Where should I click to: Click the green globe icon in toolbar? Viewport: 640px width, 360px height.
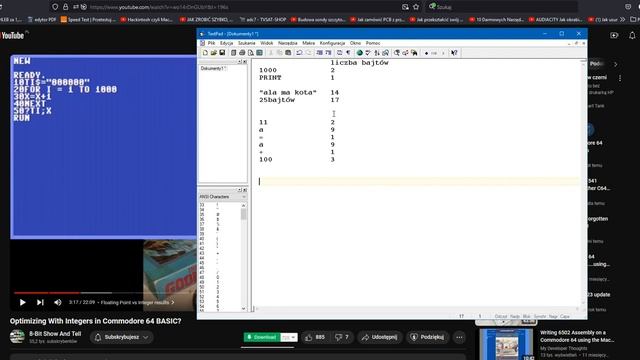pyautogui.click(x=360, y=53)
